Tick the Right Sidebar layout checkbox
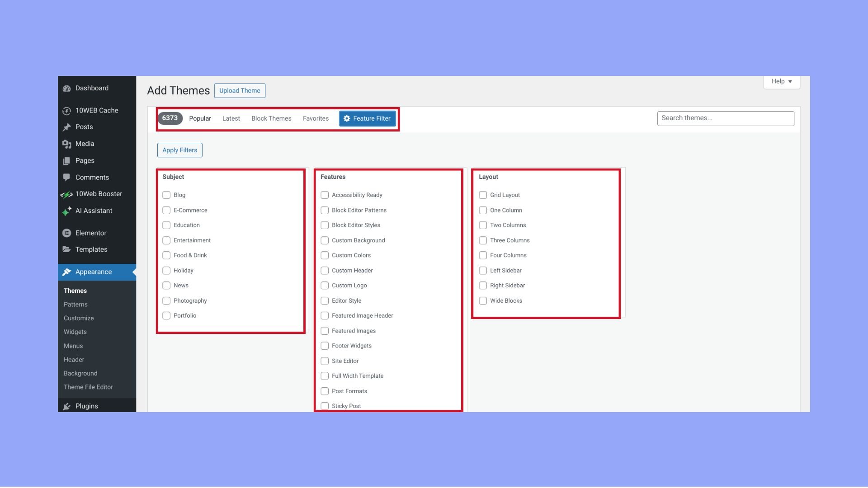 pos(483,286)
